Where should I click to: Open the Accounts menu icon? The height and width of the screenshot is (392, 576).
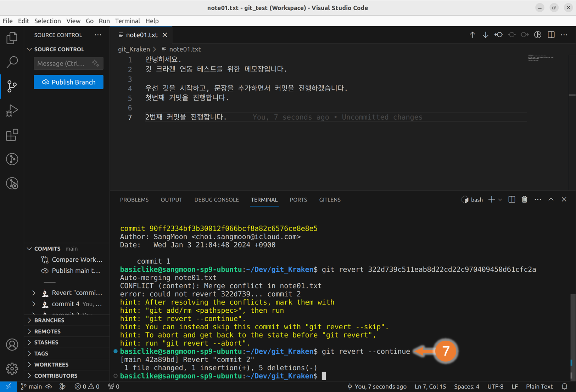click(x=12, y=345)
